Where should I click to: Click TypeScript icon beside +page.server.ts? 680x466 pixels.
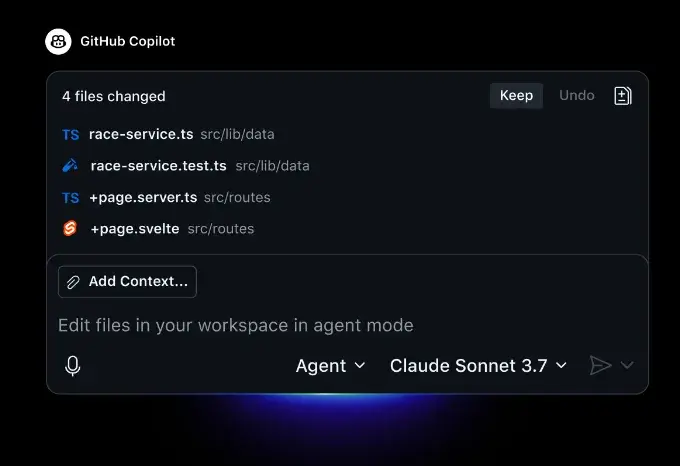pos(70,198)
